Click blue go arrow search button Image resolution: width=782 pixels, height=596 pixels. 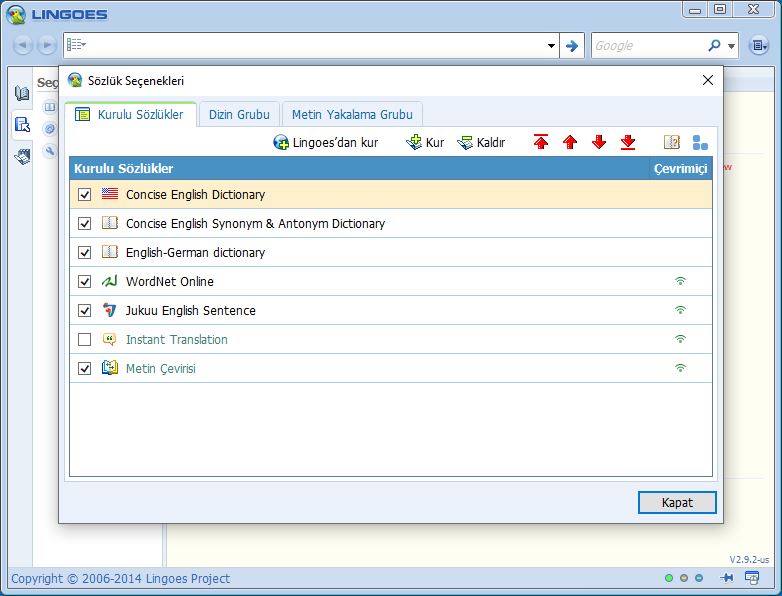(572, 46)
